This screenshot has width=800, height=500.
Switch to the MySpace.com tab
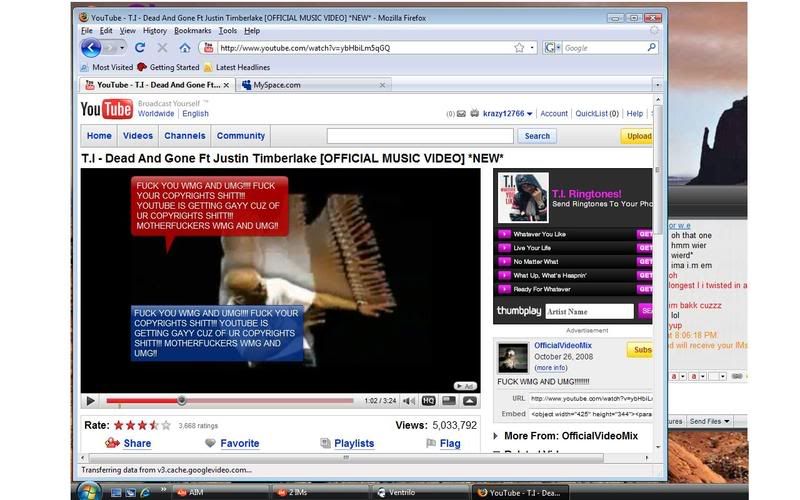(313, 85)
